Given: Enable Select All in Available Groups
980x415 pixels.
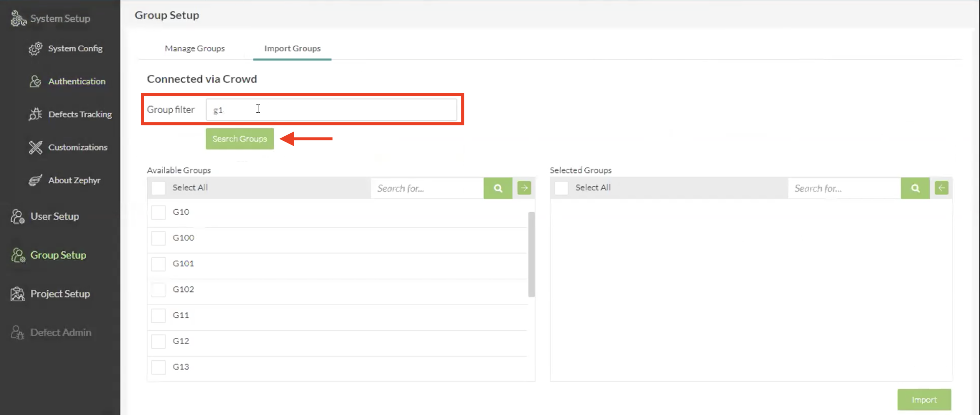Looking at the screenshot, I should tap(158, 188).
